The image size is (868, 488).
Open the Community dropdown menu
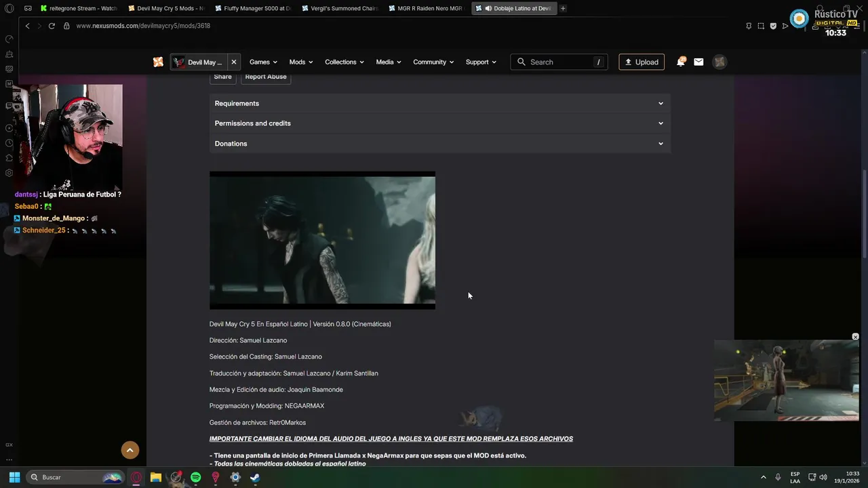pyautogui.click(x=433, y=62)
